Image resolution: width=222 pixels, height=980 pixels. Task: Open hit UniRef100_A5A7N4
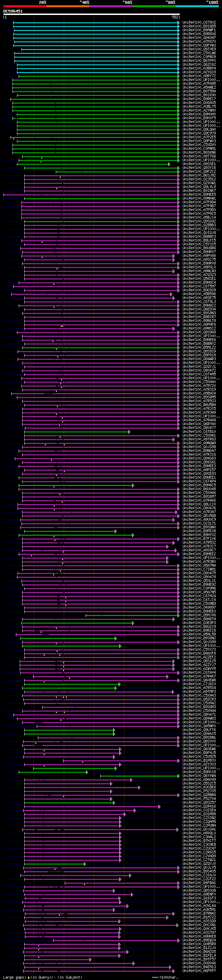(x=199, y=566)
